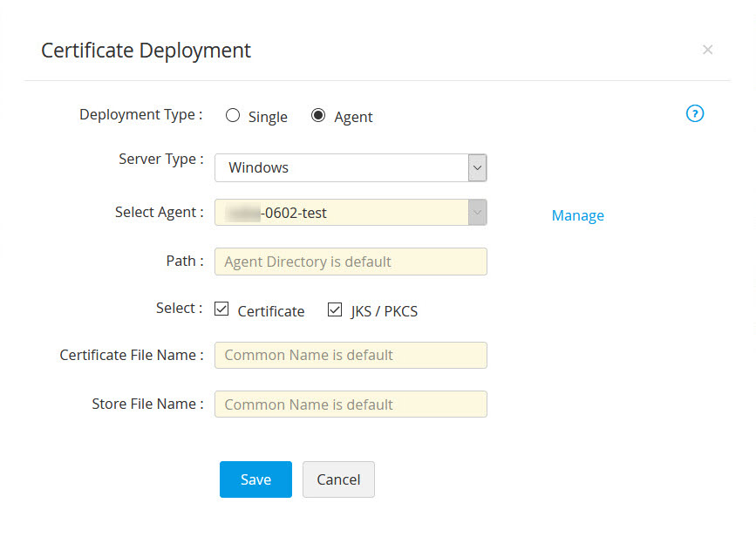This screenshot has height=537, width=756.
Task: Toggle the Certificate checkbox
Action: click(x=221, y=309)
